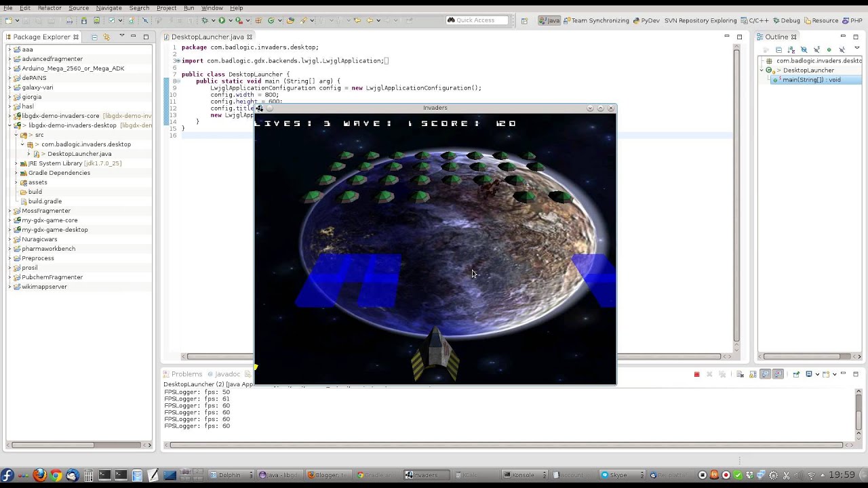Collapse the libgdx-demo-invaders-desktop project
The height and width of the screenshot is (488, 868).
tap(9, 125)
